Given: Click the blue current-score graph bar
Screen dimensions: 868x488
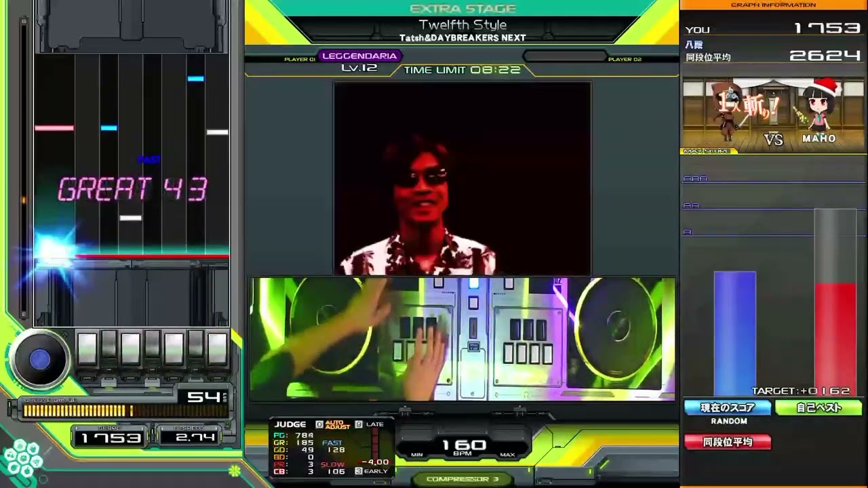Looking at the screenshot, I should click(x=734, y=333).
